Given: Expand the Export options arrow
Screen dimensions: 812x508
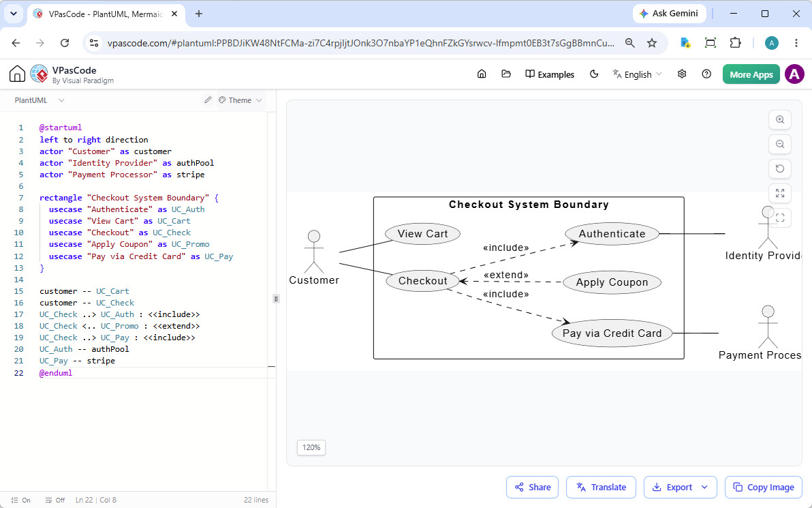Looking at the screenshot, I should (705, 488).
